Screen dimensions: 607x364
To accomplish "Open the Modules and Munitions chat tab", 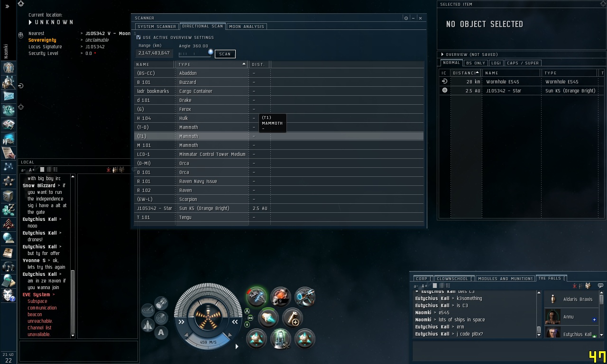I will (x=506, y=279).
